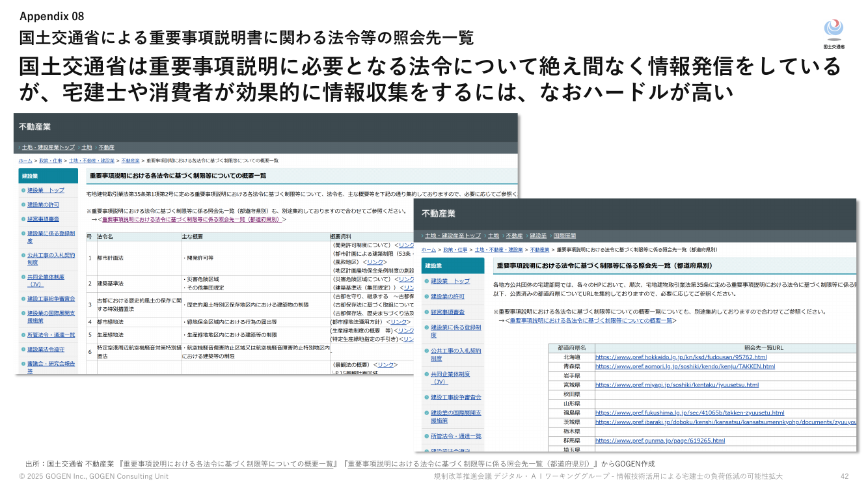Select 建設業 in the 照会先一覧 page nav bar

coord(537,236)
